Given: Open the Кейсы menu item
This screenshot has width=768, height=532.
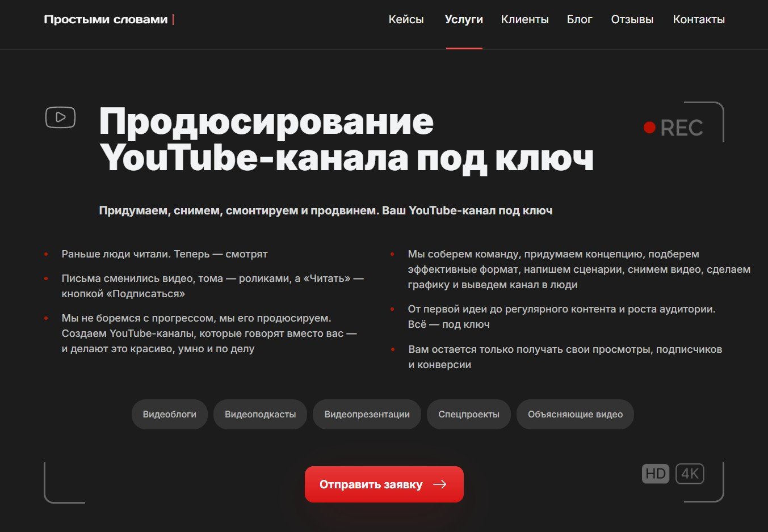Looking at the screenshot, I should tap(406, 19).
